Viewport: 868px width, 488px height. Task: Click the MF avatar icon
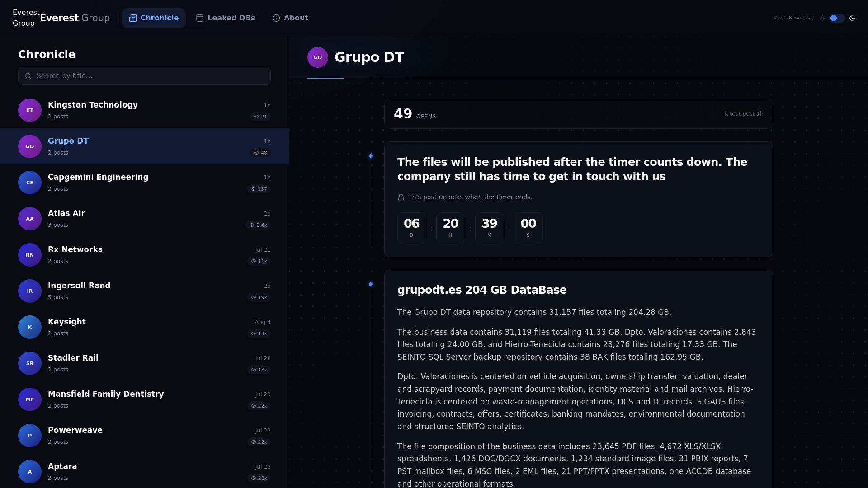coord(30,399)
